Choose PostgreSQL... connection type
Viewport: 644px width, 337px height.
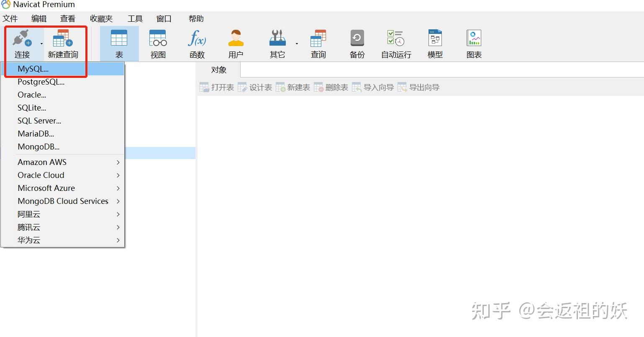[x=63, y=82]
